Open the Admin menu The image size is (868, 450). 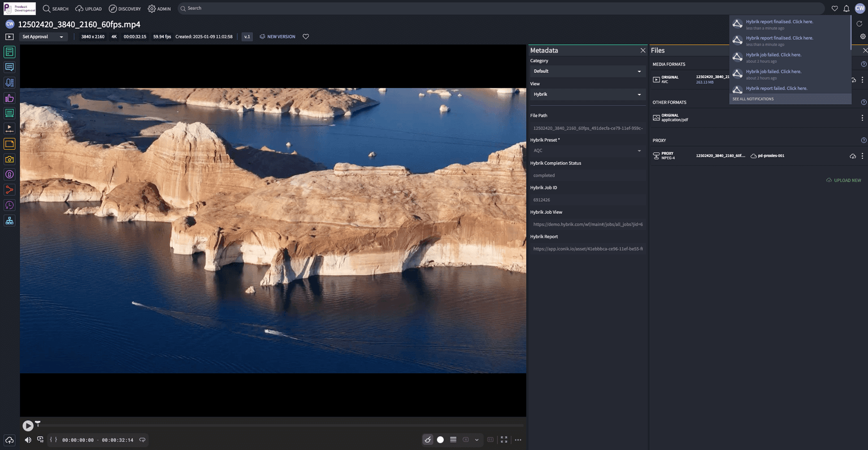[x=159, y=8]
